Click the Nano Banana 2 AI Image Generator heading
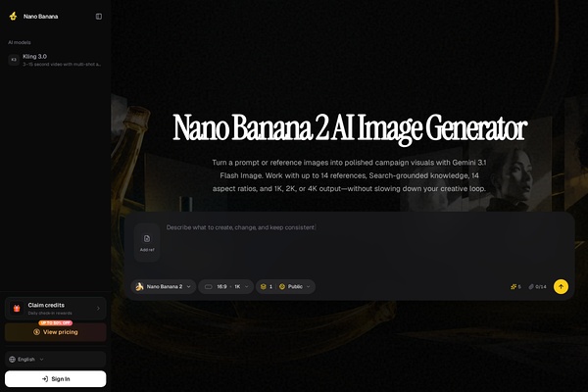The width and height of the screenshot is (588, 392). click(350, 128)
